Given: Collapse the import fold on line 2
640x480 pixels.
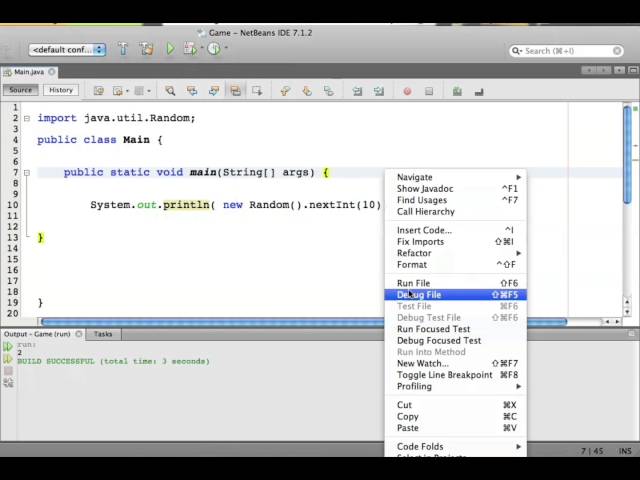Looking at the screenshot, I should pos(27,118).
